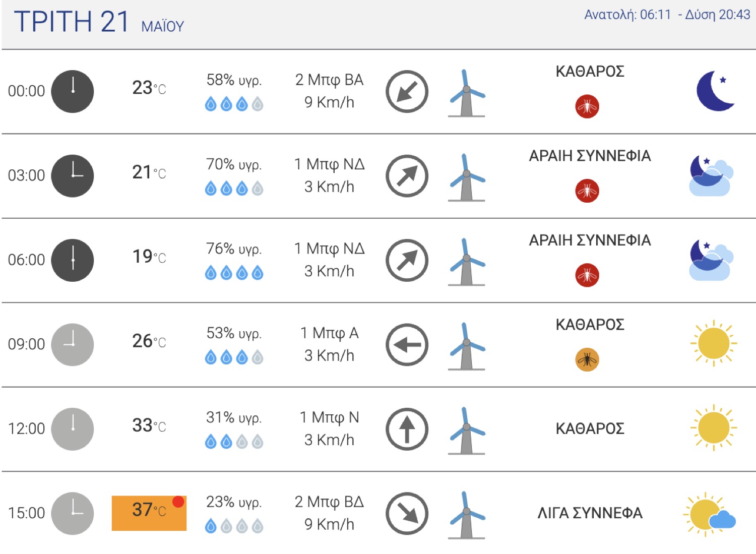Image resolution: width=756 pixels, height=554 pixels.
Task: Click the ΤΡΙΤΗ 21 ΜΑΪΟΥ date header
Action: click(x=99, y=22)
